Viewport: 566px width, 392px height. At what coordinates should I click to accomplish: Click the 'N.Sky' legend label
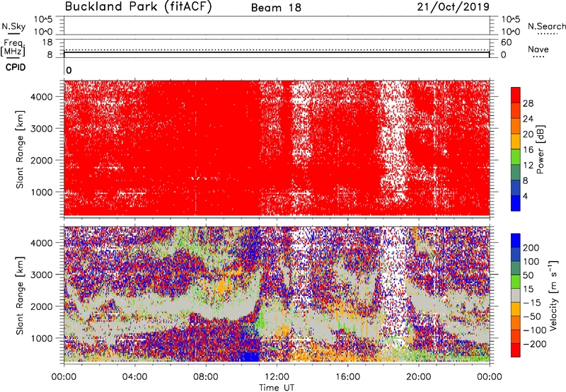pyautogui.click(x=13, y=26)
